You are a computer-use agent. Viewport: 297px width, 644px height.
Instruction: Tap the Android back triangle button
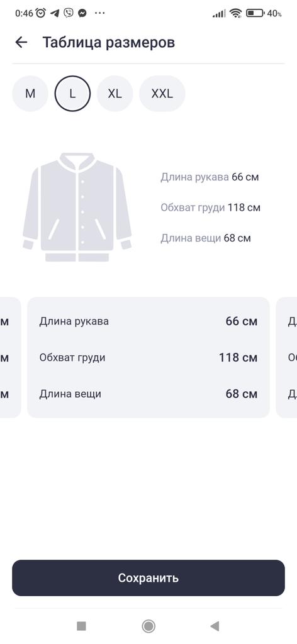coord(215,626)
